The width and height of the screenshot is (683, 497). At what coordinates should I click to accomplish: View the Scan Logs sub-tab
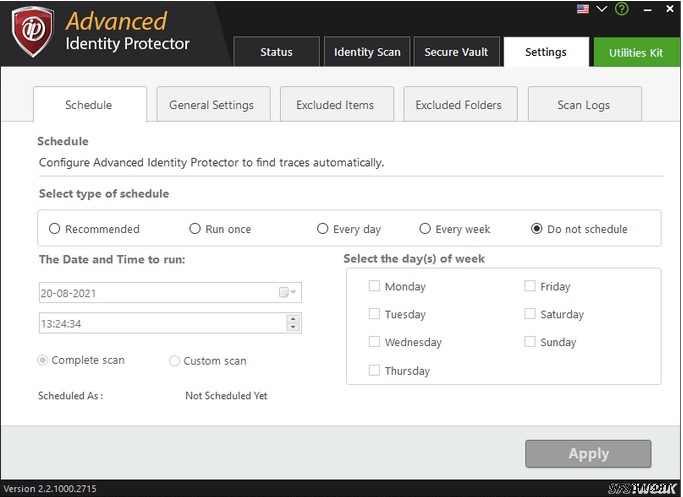[585, 105]
